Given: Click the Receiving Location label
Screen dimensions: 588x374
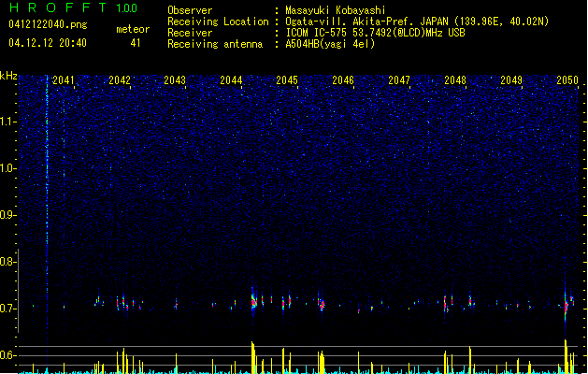Looking at the screenshot, I should click(218, 22).
